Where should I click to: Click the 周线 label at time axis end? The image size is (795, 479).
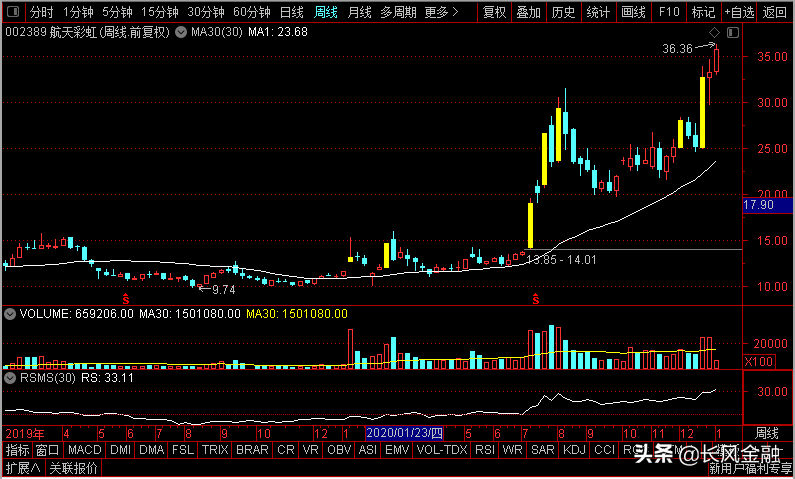[x=767, y=433]
